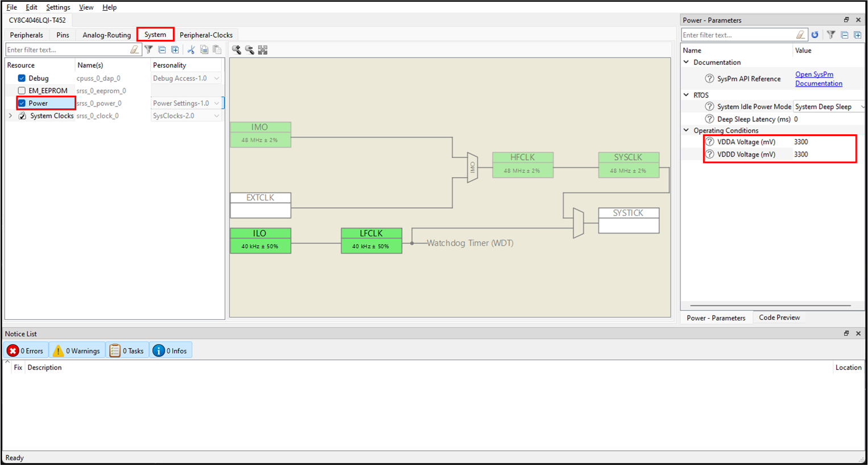868x465 pixels.
Task: Click the SYSCLK clock block
Action: [x=629, y=164]
